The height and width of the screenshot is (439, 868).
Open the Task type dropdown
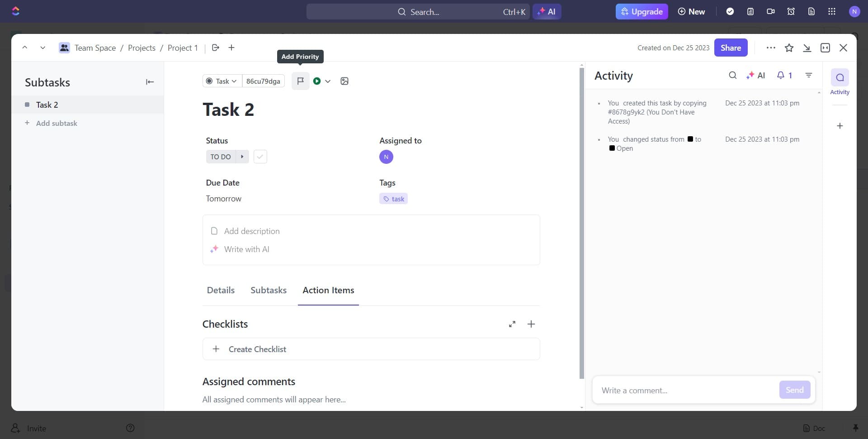point(222,81)
